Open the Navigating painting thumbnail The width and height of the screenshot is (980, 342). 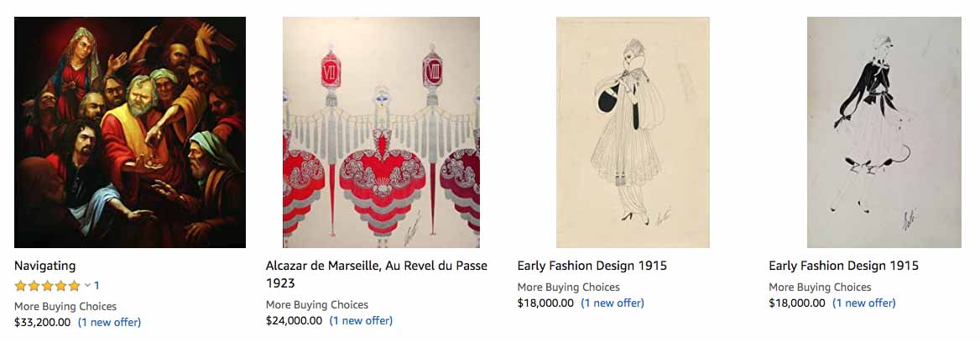pyautogui.click(x=130, y=132)
